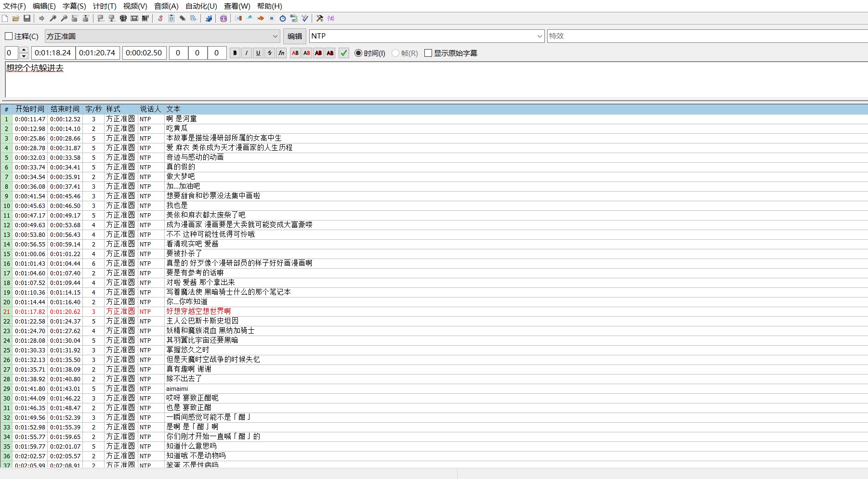Enable 显示原始字幕 checkbox

pos(428,53)
